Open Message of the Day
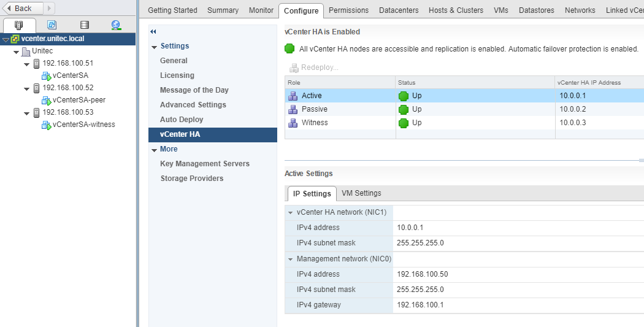 (194, 90)
